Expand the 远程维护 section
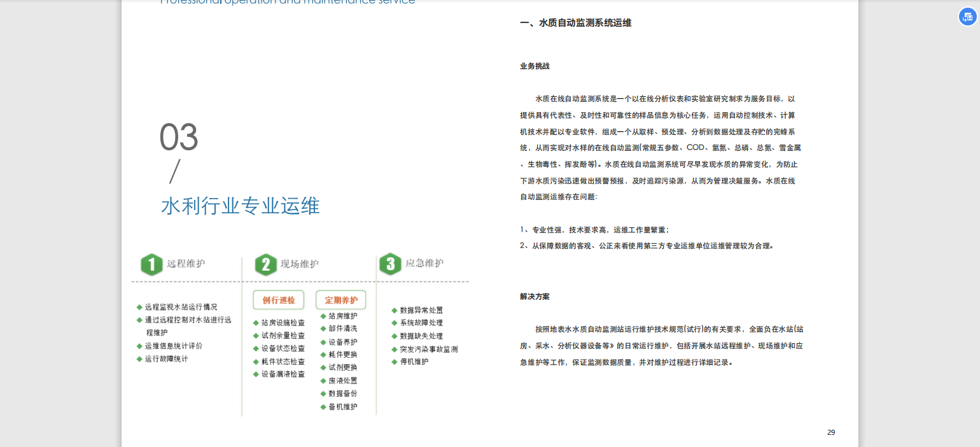This screenshot has width=980, height=447. (x=186, y=264)
